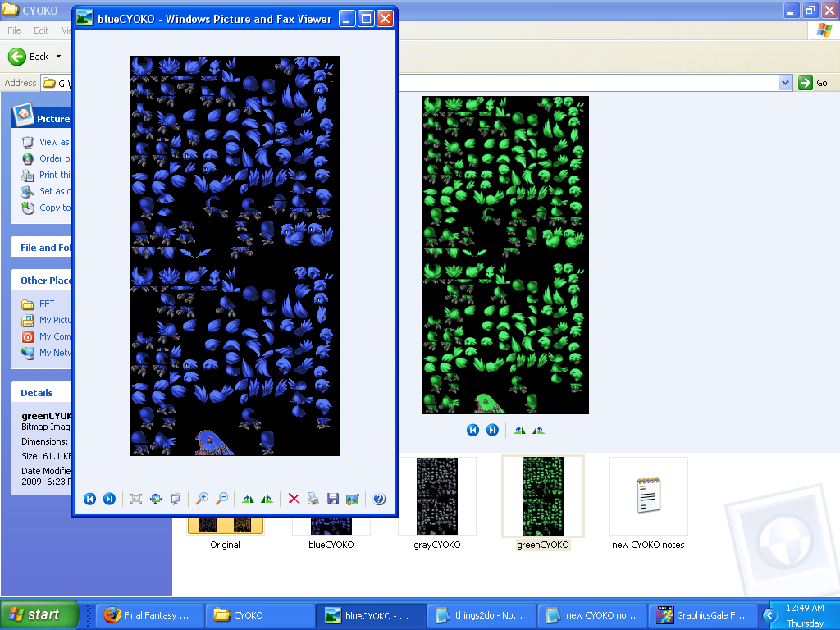The height and width of the screenshot is (630, 840).
Task: Click the floppy disk Copy To icon
Action: tap(333, 500)
